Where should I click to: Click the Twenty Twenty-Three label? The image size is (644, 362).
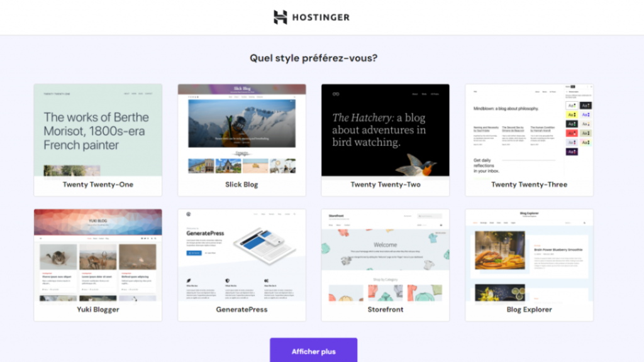[529, 185]
